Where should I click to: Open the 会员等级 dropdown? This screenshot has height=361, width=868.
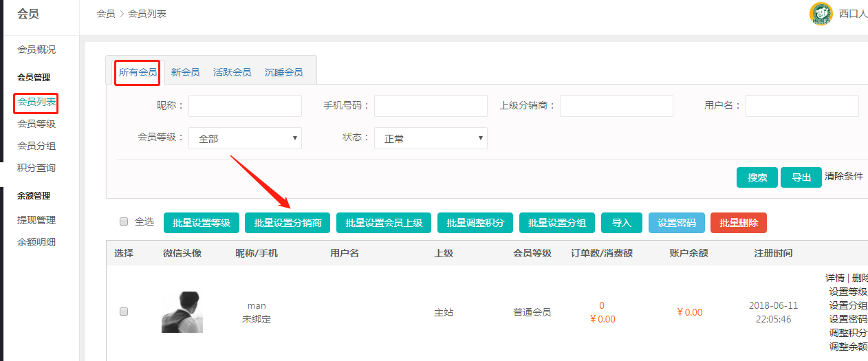(x=245, y=138)
